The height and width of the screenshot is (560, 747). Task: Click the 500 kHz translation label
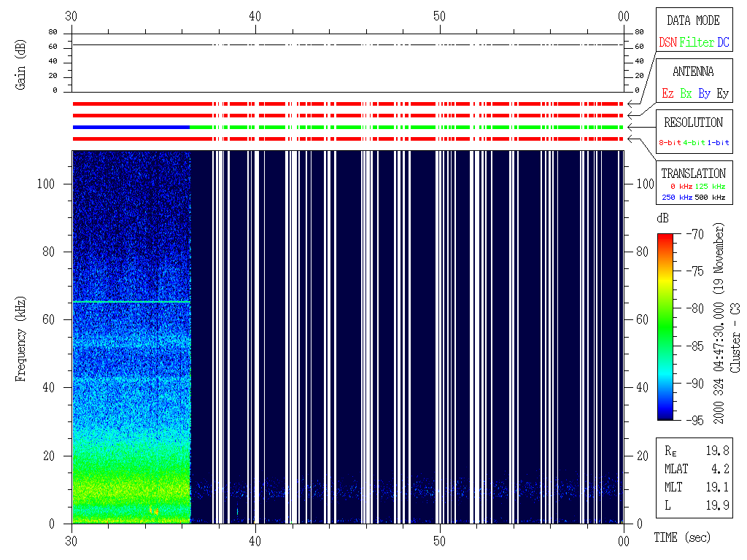(710, 198)
